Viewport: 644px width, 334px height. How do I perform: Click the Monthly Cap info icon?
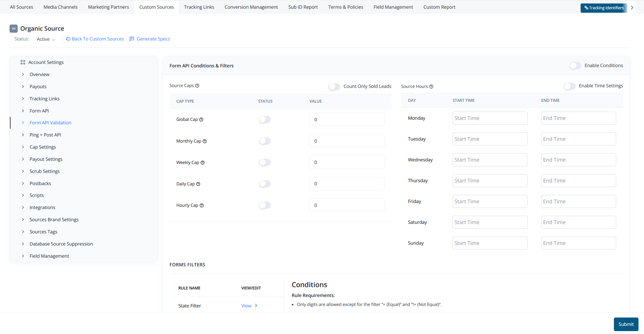coord(205,141)
